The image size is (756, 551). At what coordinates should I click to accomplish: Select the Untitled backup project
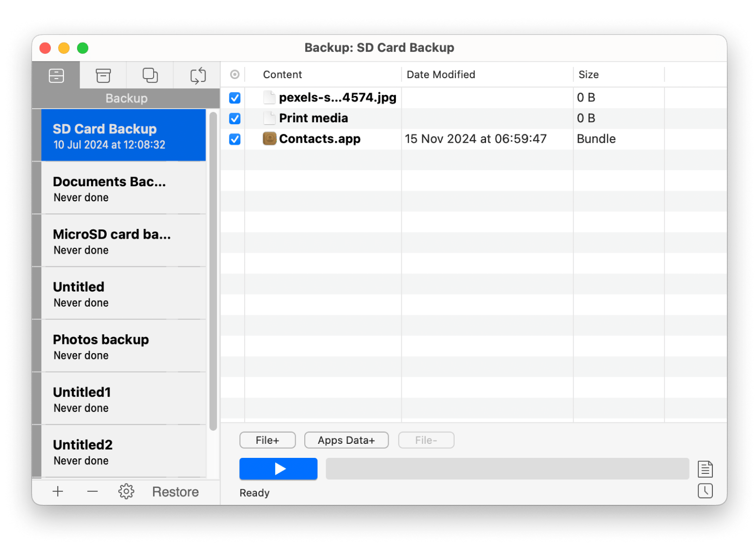point(124,293)
